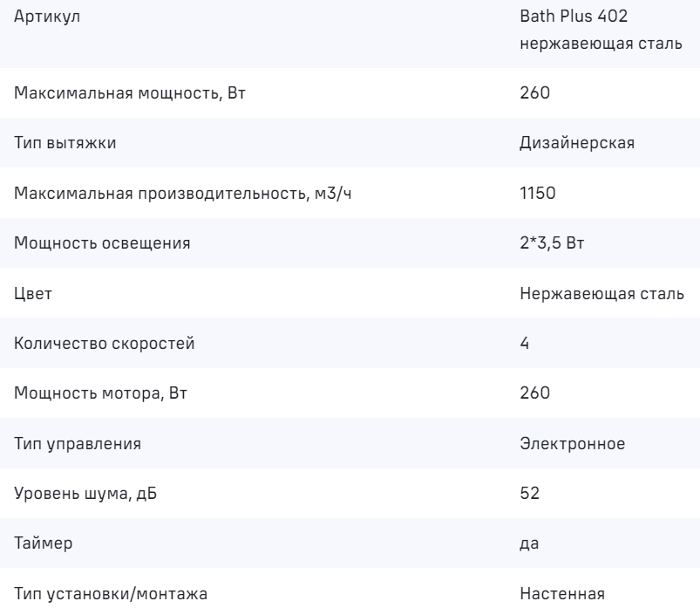
Task: Click the "Цвет" row label
Action: (33, 293)
